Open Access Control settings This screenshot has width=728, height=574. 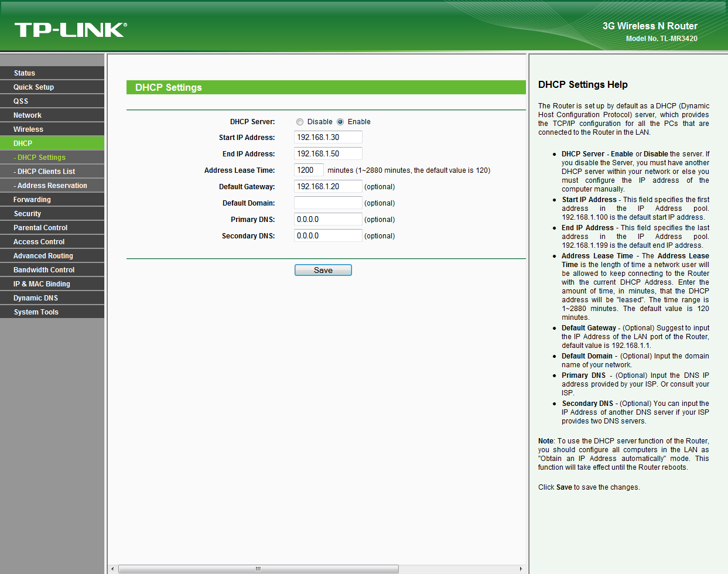click(52, 242)
